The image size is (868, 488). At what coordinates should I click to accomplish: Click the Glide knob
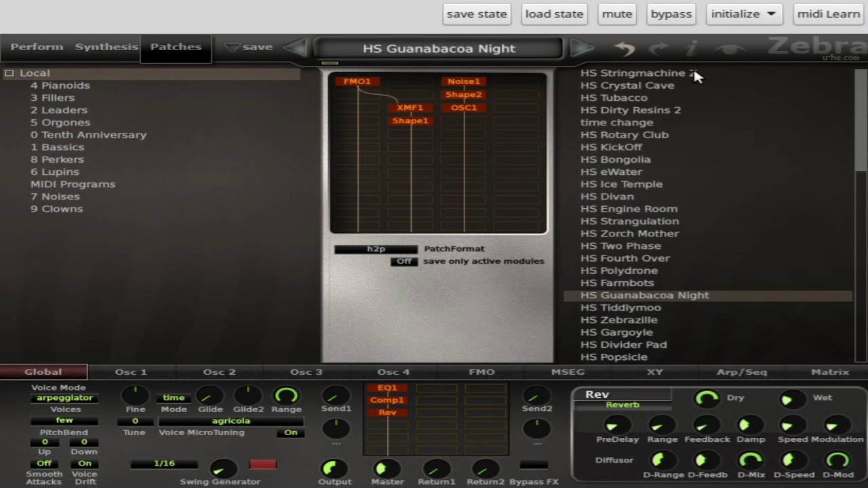click(210, 395)
